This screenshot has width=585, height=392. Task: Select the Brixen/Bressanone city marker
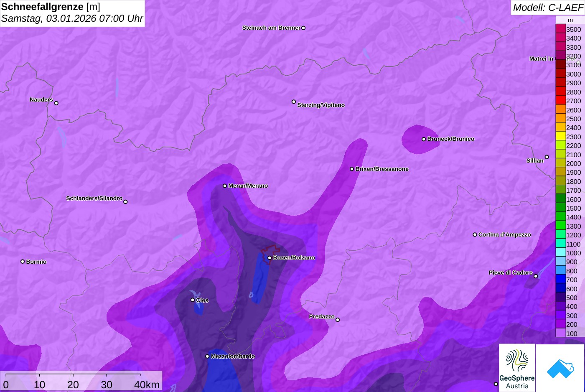[352, 169]
